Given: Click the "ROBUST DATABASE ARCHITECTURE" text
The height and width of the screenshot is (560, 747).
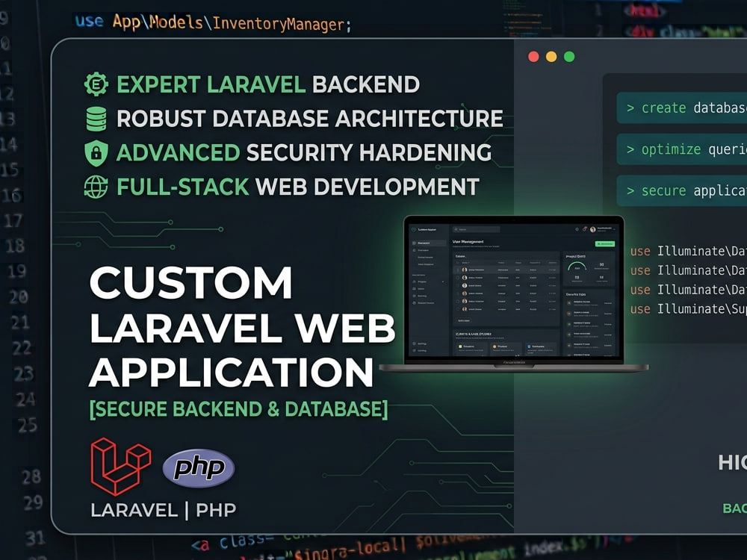Looking at the screenshot, I should click(x=310, y=119).
